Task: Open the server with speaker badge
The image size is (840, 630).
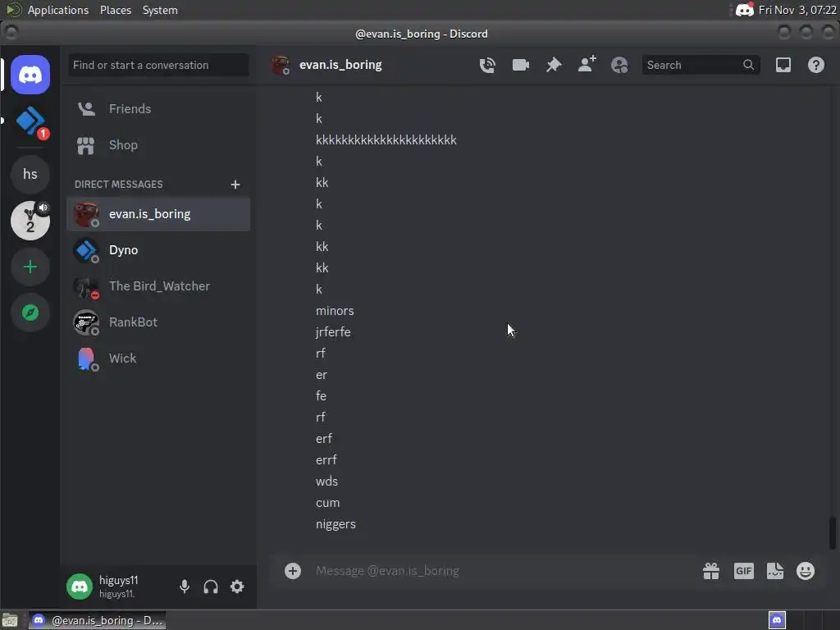Action: coord(30,221)
